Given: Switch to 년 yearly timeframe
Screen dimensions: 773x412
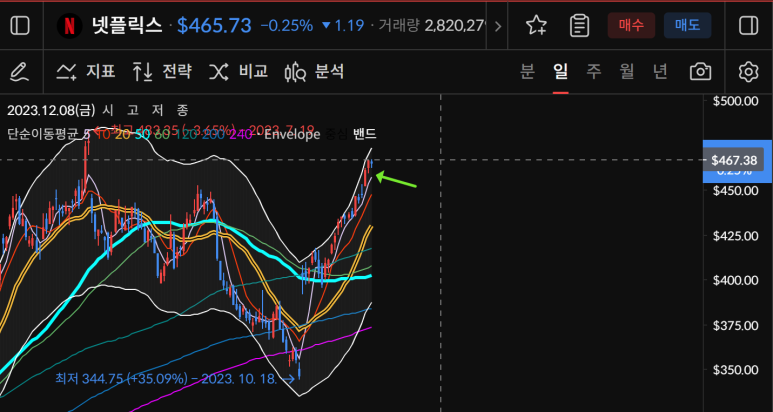Looking at the screenshot, I should (x=660, y=72).
